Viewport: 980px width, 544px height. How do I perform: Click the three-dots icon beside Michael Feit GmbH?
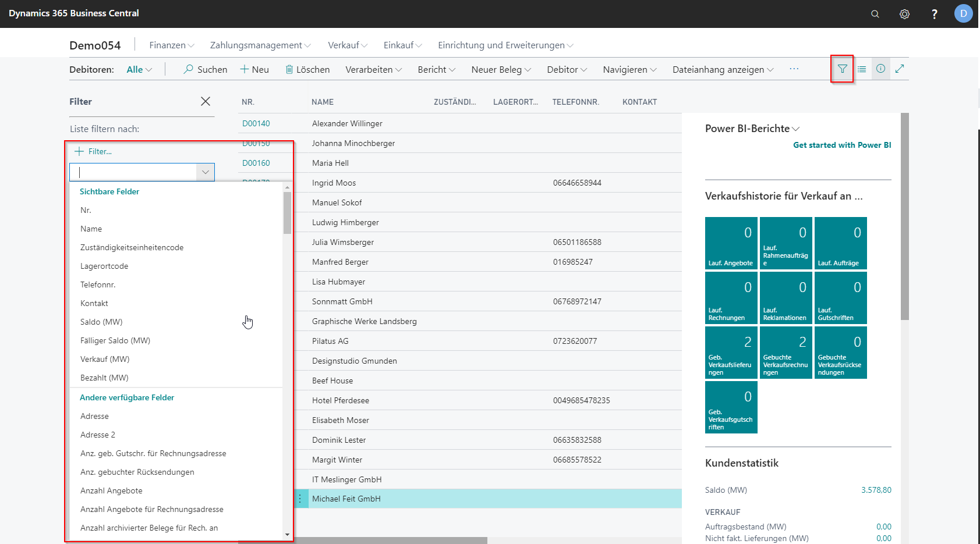(x=300, y=499)
